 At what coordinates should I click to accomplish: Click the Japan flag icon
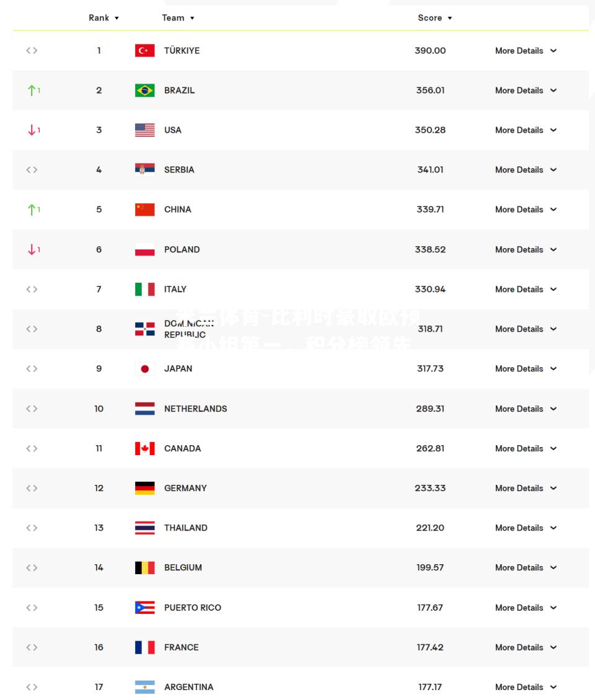[x=144, y=369]
